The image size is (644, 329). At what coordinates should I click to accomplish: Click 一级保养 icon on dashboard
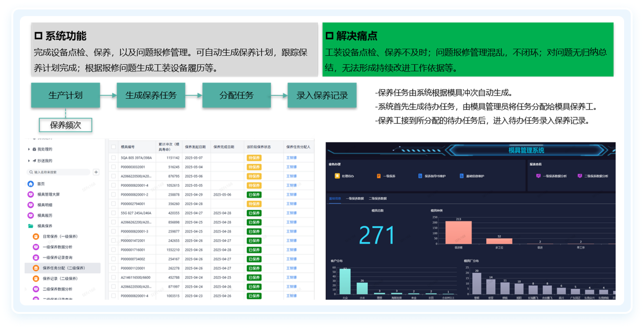click(x=379, y=176)
